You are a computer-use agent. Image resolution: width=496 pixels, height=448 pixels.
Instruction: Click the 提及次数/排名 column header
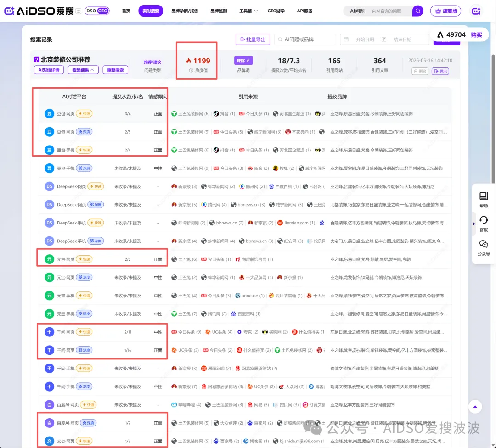(x=128, y=96)
